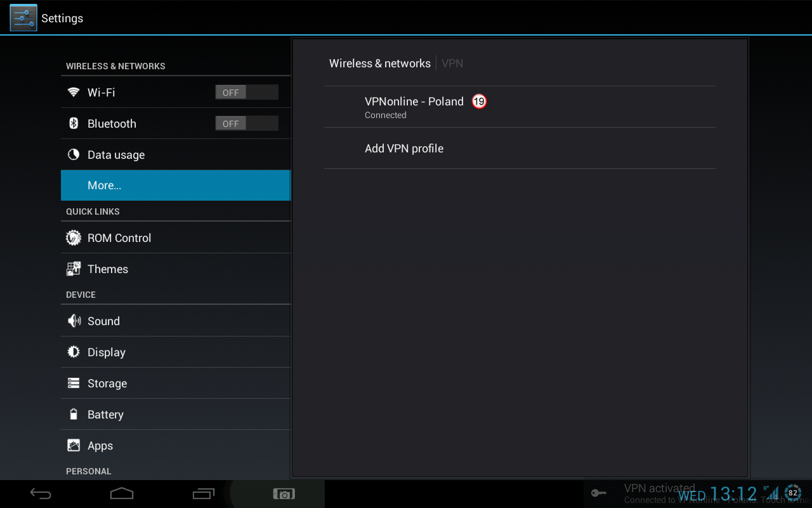Go back to Wireless & networks breadcrumb

click(380, 63)
